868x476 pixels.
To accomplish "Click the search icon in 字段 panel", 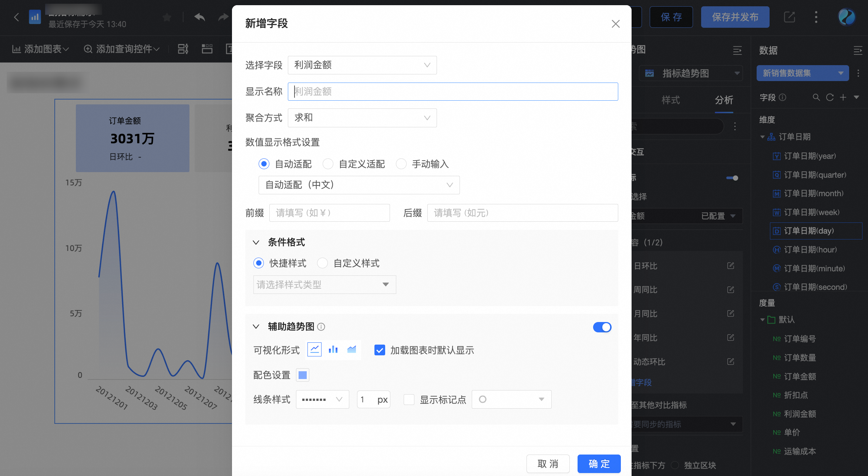I will 816,97.
